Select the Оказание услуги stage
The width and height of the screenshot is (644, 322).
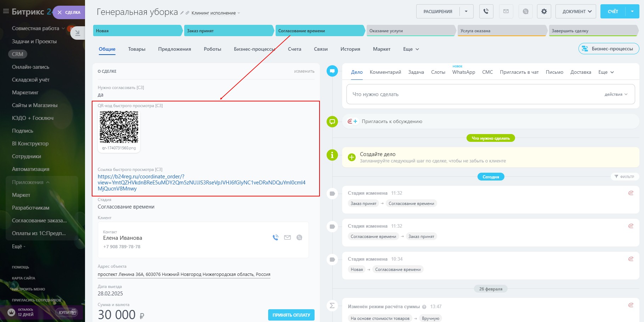click(411, 31)
